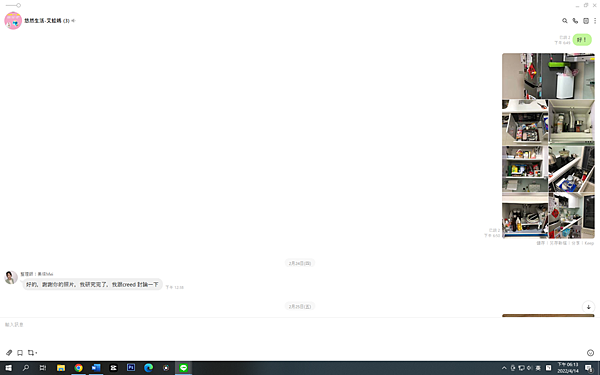Click 儲存 link under photo album
The width and height of the screenshot is (600, 375).
(x=540, y=243)
